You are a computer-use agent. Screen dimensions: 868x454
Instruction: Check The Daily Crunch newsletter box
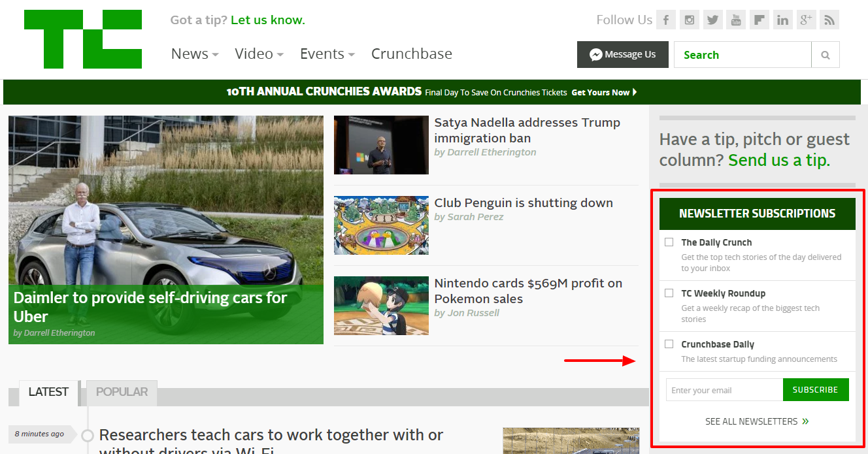(x=669, y=242)
